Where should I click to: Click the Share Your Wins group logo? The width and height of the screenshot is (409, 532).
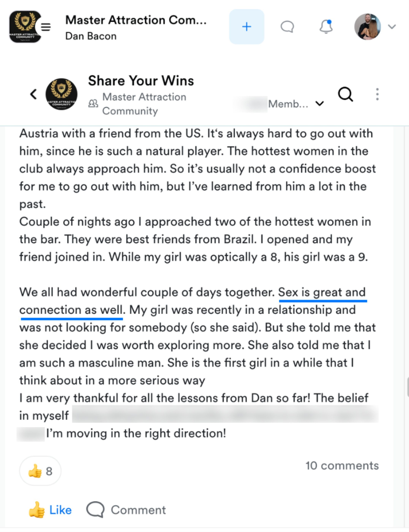pos(61,94)
